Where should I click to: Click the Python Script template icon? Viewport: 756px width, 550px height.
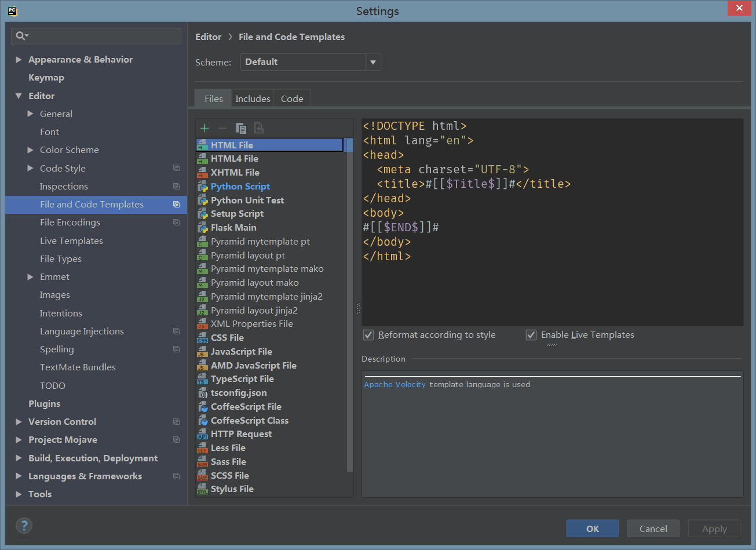click(202, 187)
